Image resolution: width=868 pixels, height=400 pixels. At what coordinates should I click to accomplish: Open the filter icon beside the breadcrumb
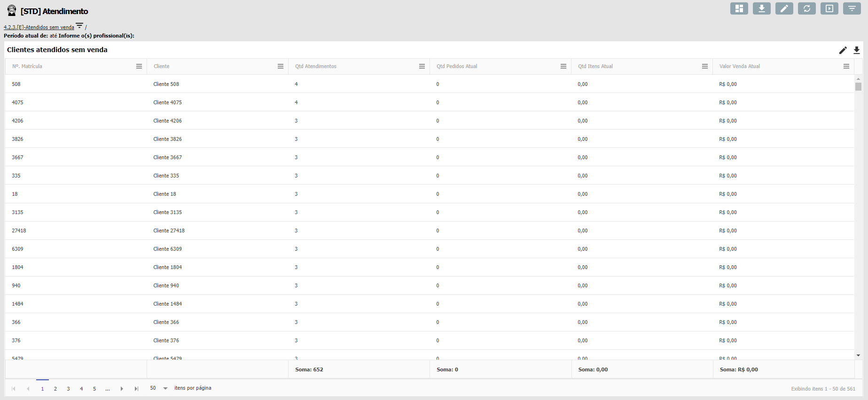click(x=79, y=26)
